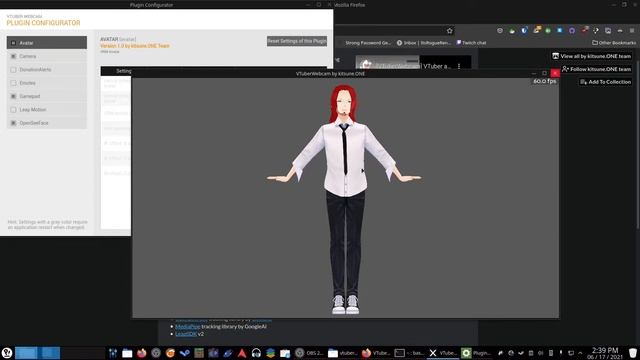The height and width of the screenshot is (360, 640).
Task: Open the audio mixer sliders icon on taskbar
Action: point(113,353)
